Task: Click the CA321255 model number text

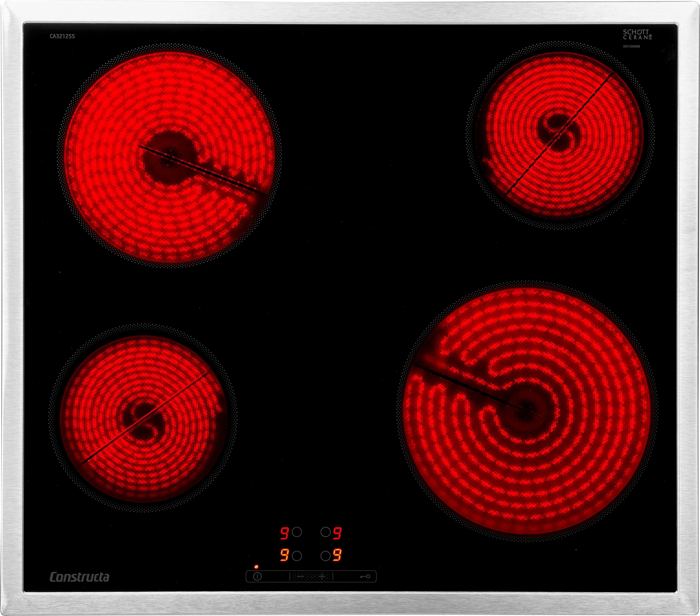Action: pyautogui.click(x=62, y=36)
